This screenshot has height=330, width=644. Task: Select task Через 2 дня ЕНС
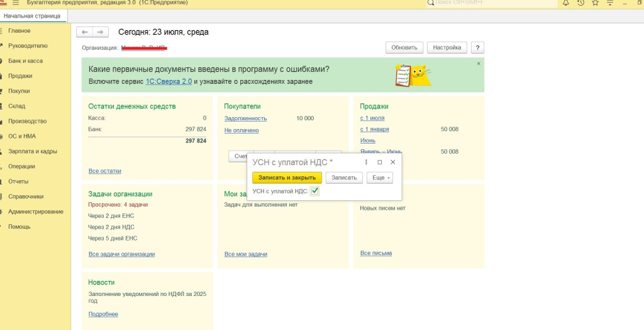[x=111, y=215]
